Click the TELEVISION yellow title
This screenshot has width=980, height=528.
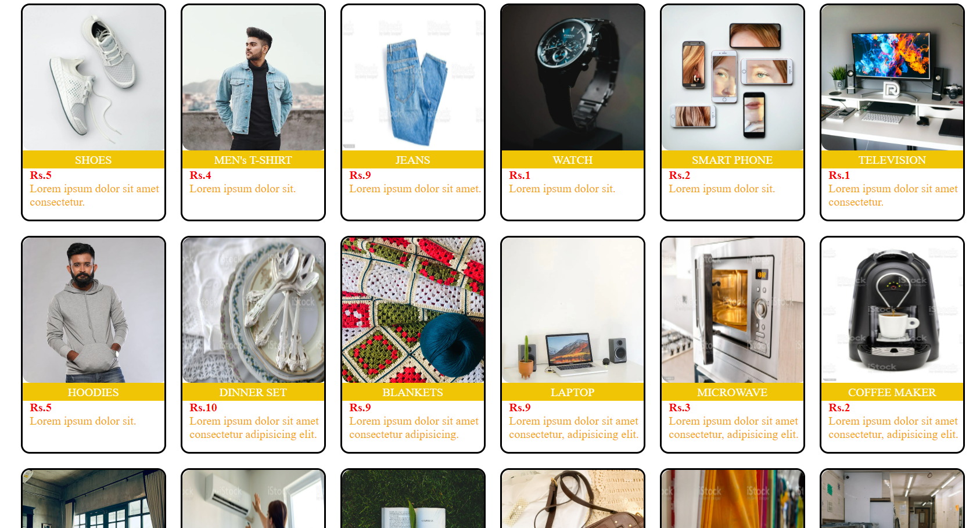tap(892, 160)
